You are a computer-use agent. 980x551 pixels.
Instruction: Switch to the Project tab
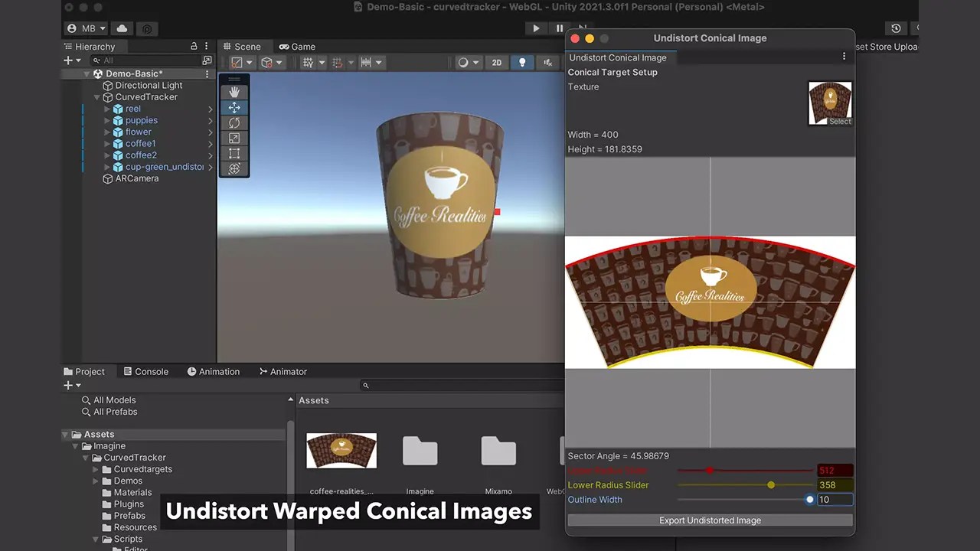click(x=84, y=372)
